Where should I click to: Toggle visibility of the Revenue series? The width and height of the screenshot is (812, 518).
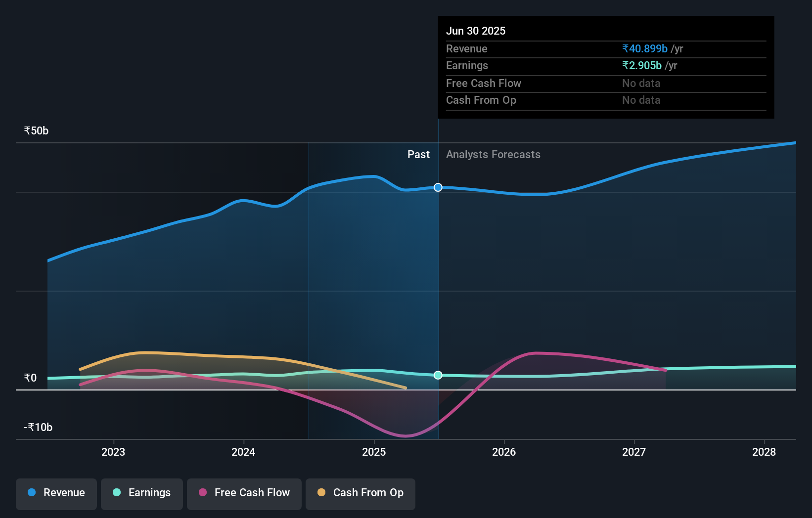pos(56,493)
